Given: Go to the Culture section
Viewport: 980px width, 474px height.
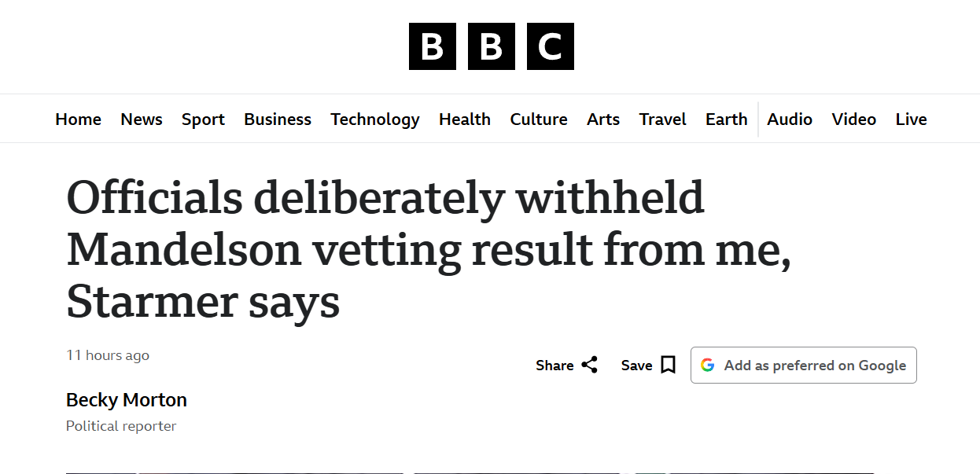Looking at the screenshot, I should (x=539, y=119).
